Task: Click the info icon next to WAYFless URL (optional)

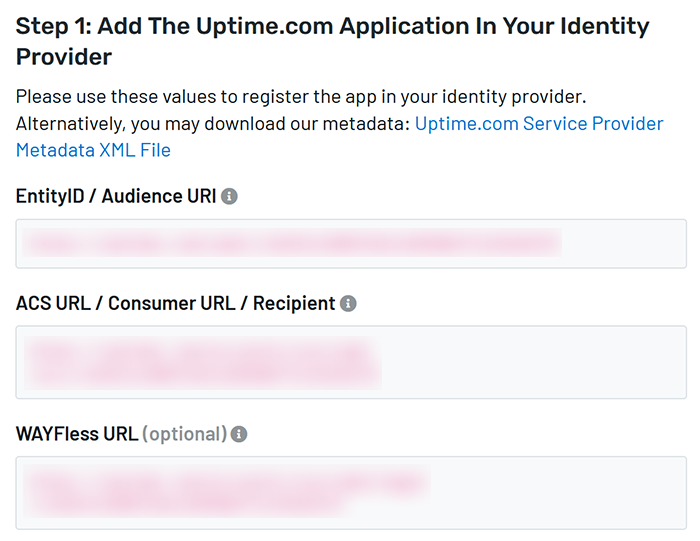Action: click(239, 434)
